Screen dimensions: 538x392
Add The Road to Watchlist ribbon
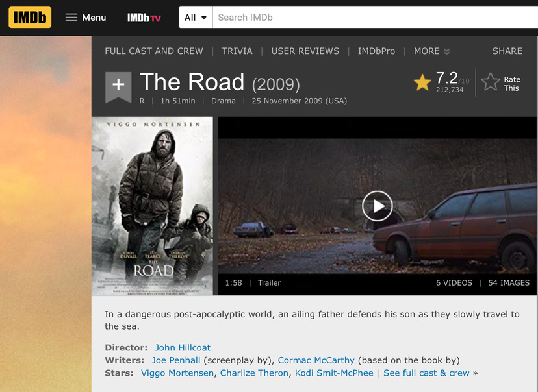pos(118,87)
